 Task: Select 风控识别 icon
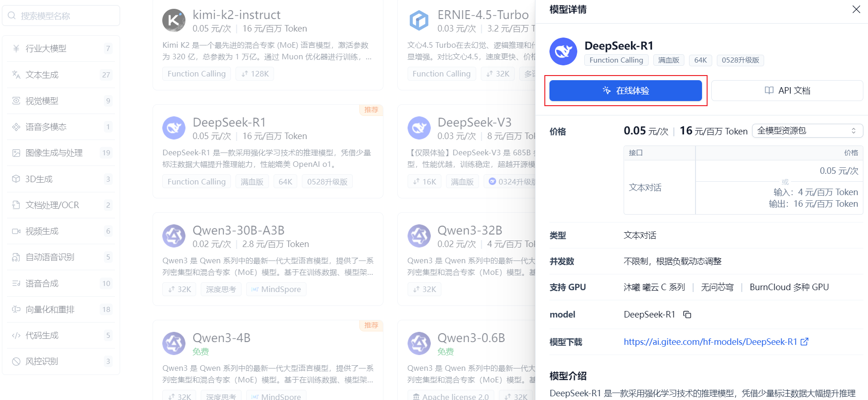tap(16, 362)
